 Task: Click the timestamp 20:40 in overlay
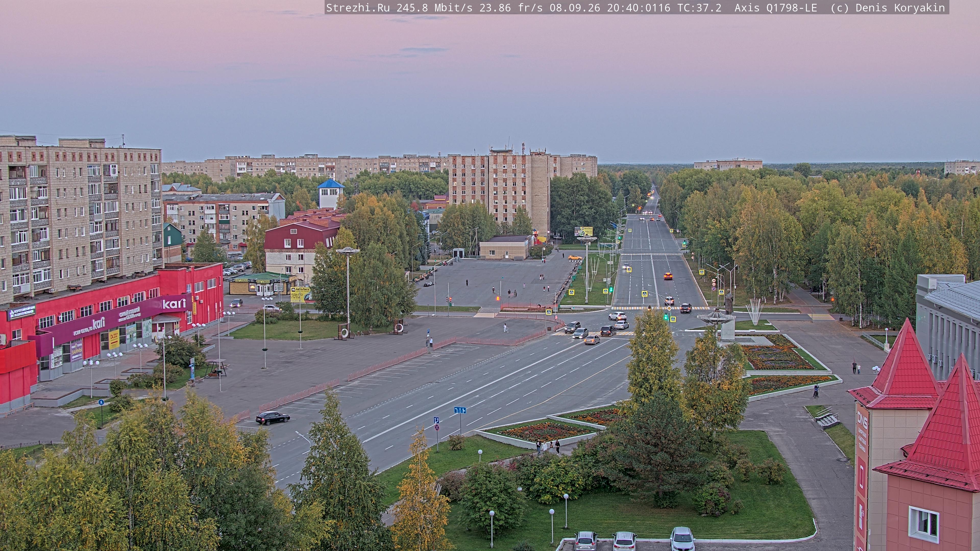[622, 8]
